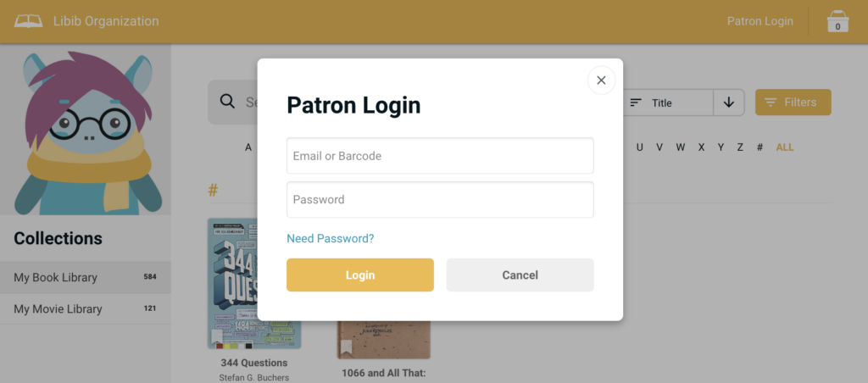Image resolution: width=868 pixels, height=383 pixels.
Task: Filter by ALL in alphabet bar
Action: (785, 147)
